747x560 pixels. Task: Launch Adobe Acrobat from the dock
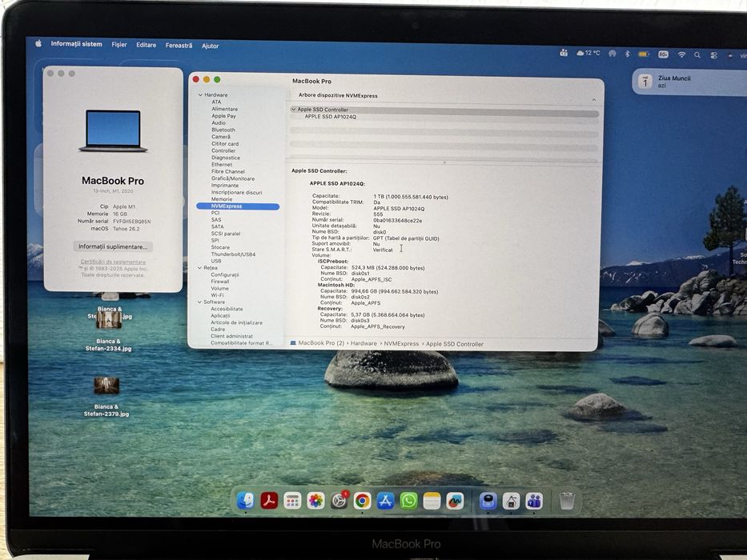click(x=269, y=501)
